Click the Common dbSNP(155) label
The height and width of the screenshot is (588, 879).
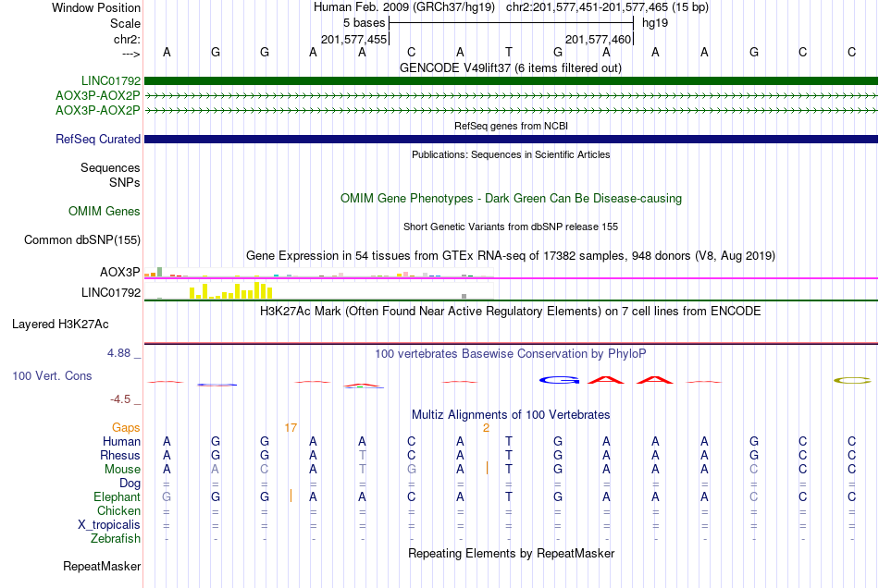pyautogui.click(x=81, y=239)
